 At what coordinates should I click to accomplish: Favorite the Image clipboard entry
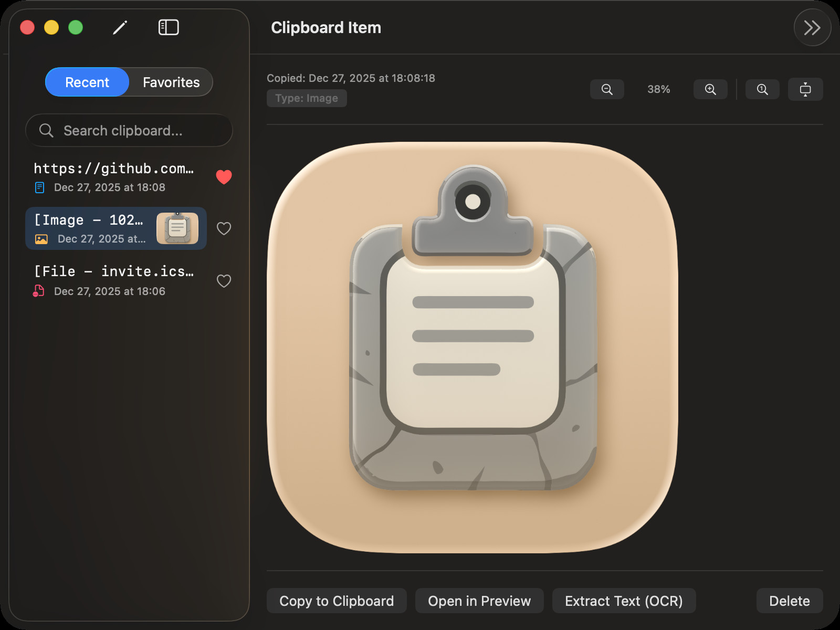[224, 228]
